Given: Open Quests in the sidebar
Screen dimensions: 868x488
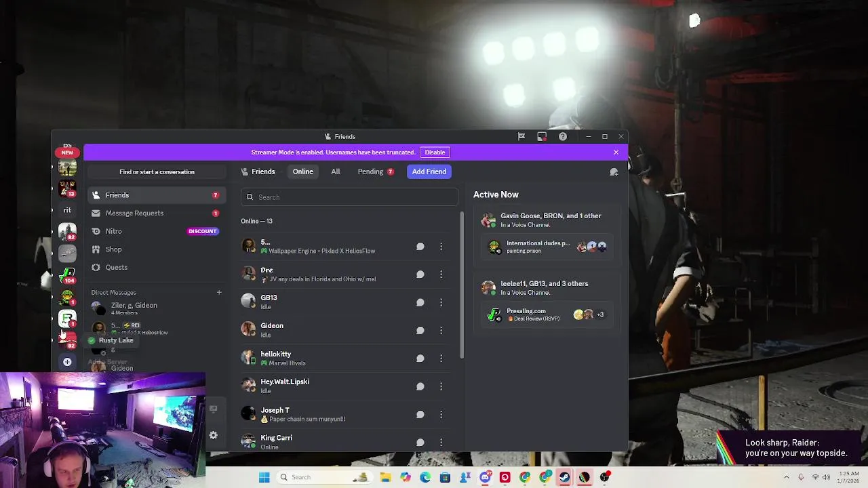Looking at the screenshot, I should point(156,267).
